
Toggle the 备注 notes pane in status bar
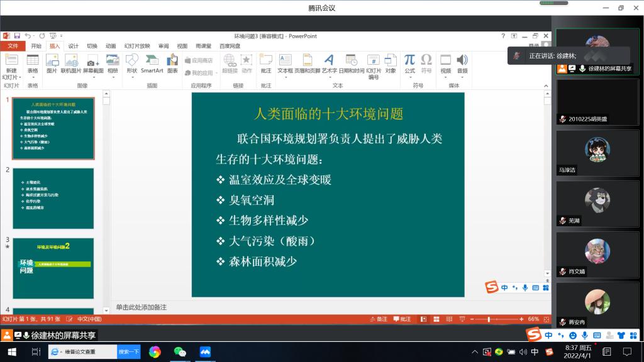pos(378,319)
